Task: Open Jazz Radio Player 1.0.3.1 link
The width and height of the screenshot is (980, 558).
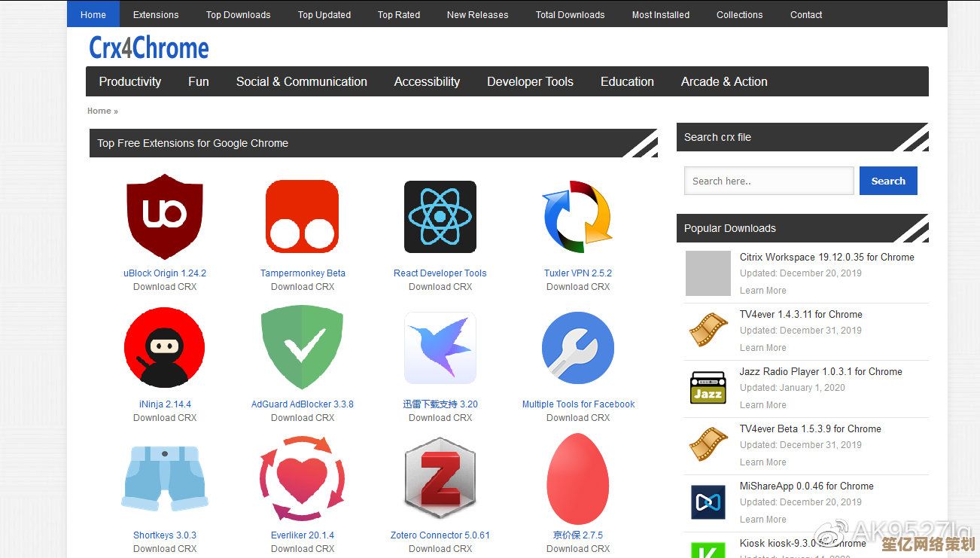Action: click(x=820, y=372)
